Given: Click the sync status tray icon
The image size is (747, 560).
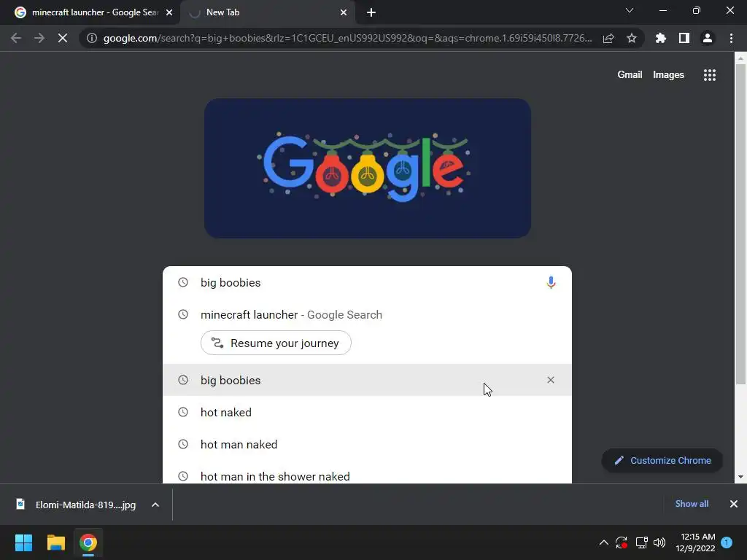Looking at the screenshot, I should coord(622,542).
